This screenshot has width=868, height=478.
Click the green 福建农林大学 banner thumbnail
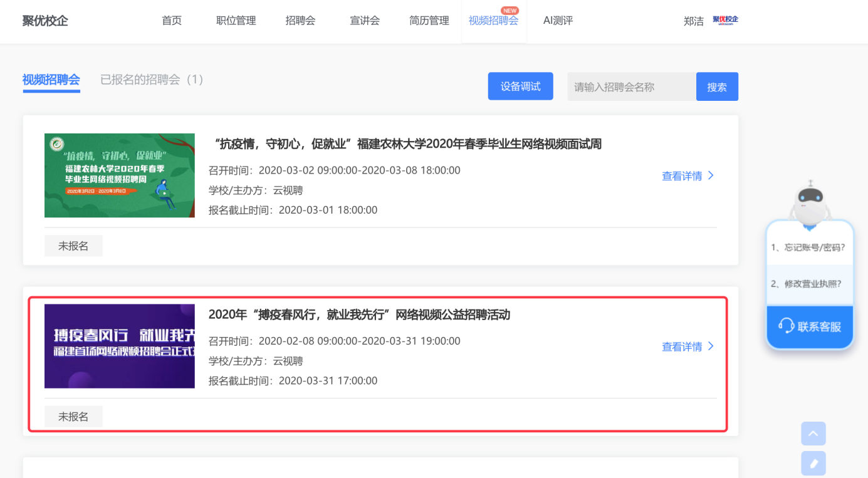coord(120,175)
